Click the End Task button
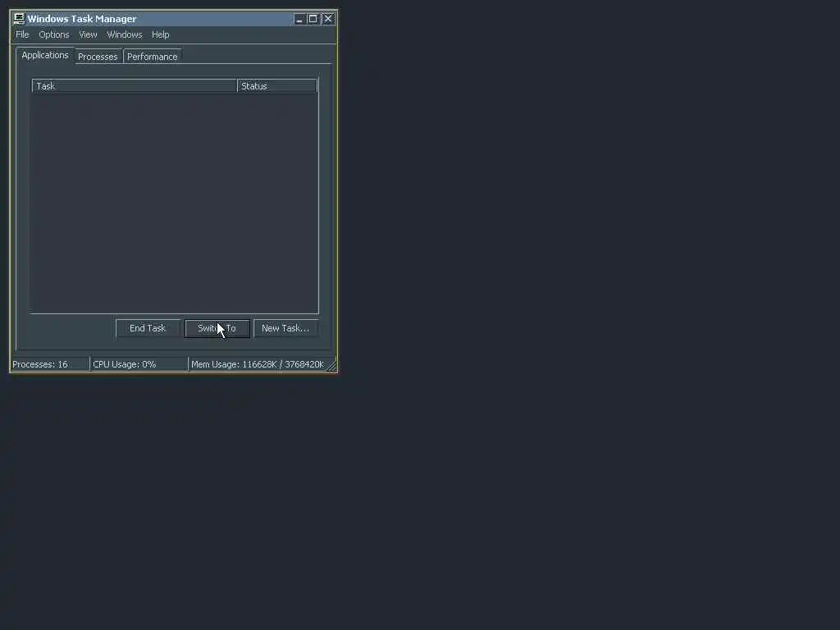This screenshot has height=630, width=840. [148, 328]
